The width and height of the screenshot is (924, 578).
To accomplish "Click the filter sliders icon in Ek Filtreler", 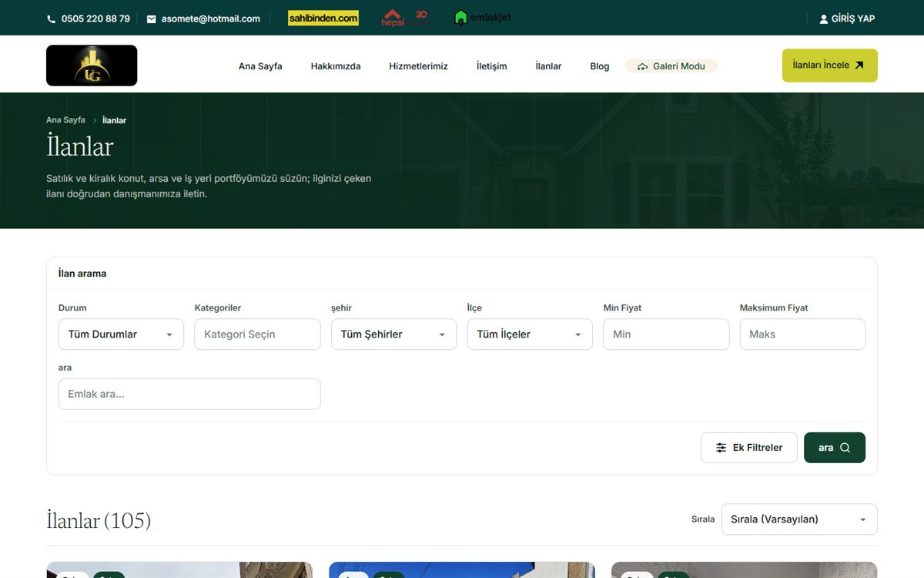I will tap(721, 448).
